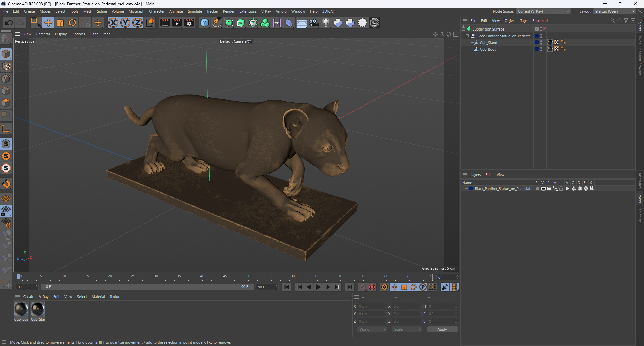Click the Floor grid icon
Screen dimensions: 644x346
301,23
